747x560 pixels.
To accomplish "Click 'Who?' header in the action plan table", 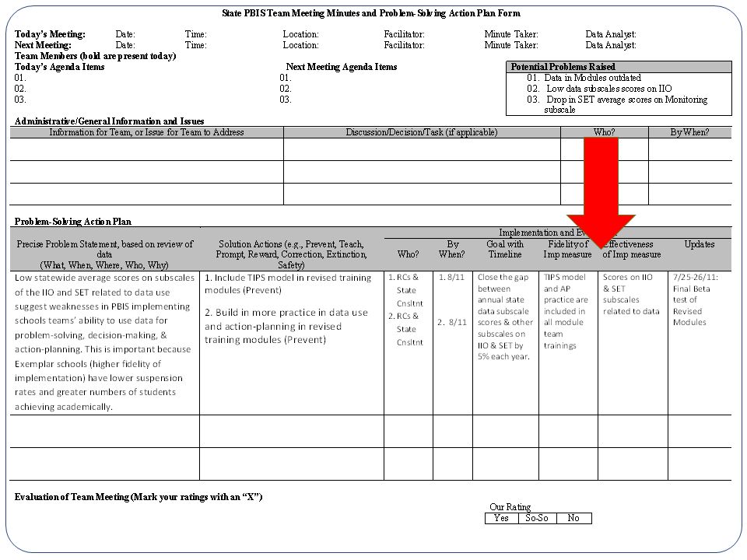I will pyautogui.click(x=409, y=254).
